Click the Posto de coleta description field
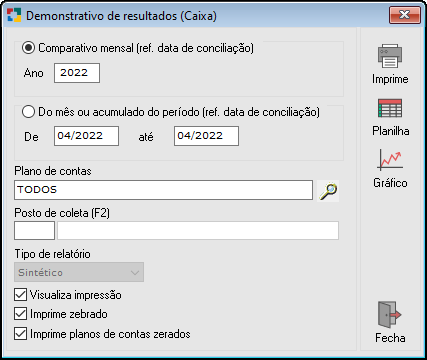This screenshot has height=360, width=427. 198,230
